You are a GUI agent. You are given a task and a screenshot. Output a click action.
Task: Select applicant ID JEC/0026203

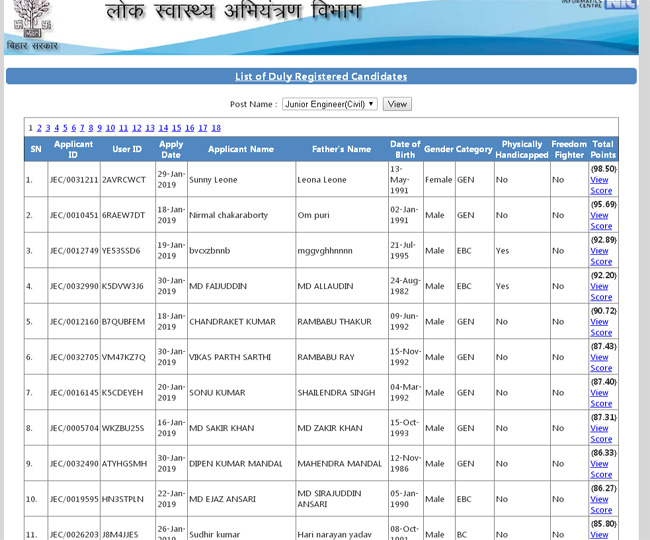[x=74, y=535]
